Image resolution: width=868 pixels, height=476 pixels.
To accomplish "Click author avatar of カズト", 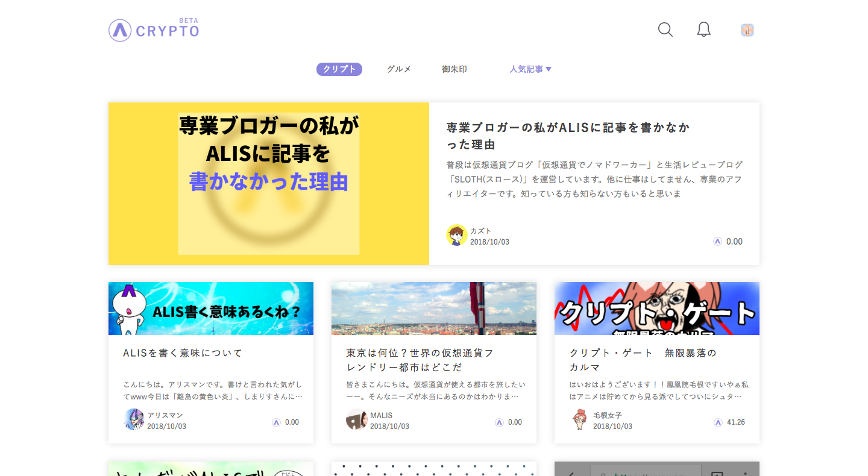I will 457,235.
